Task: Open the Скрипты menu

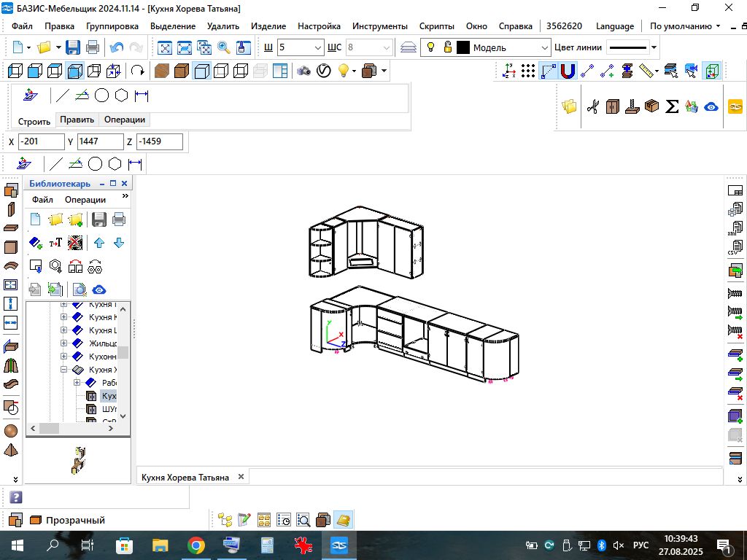Action: pyautogui.click(x=436, y=26)
